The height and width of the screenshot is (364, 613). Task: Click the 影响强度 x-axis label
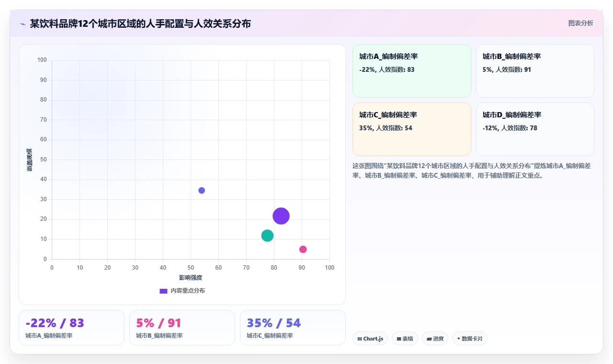point(191,278)
